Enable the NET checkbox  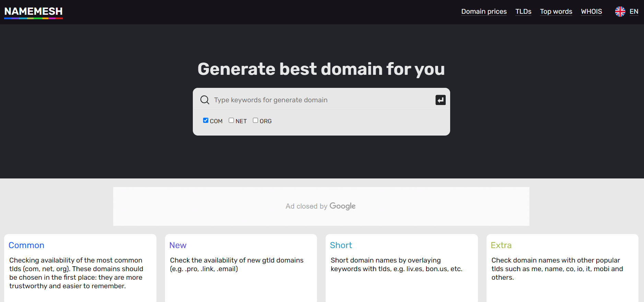pyautogui.click(x=231, y=120)
